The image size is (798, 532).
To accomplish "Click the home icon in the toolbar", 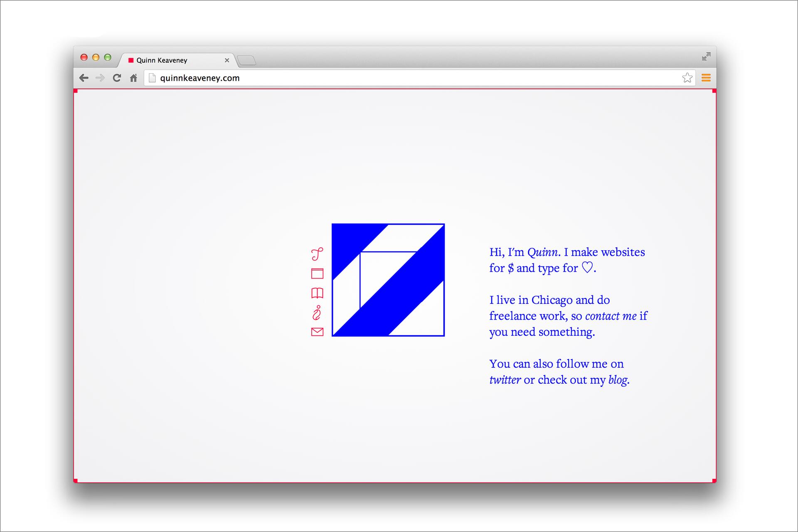I will point(133,78).
